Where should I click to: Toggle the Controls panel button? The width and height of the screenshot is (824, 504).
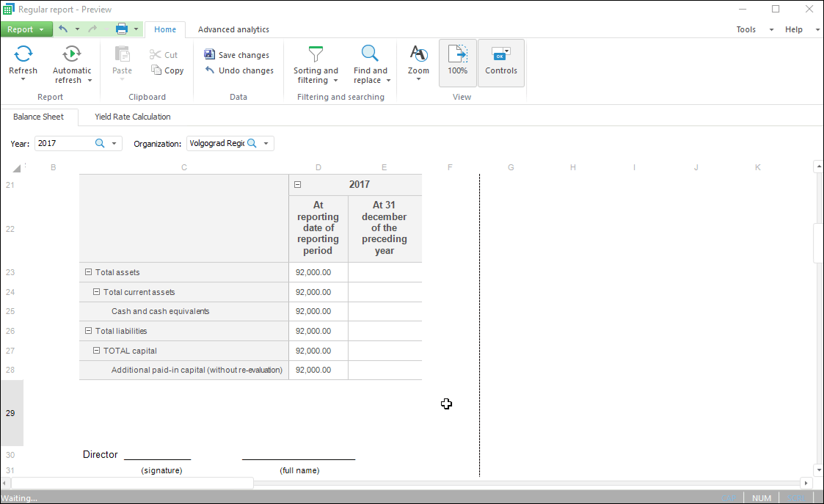(x=501, y=62)
